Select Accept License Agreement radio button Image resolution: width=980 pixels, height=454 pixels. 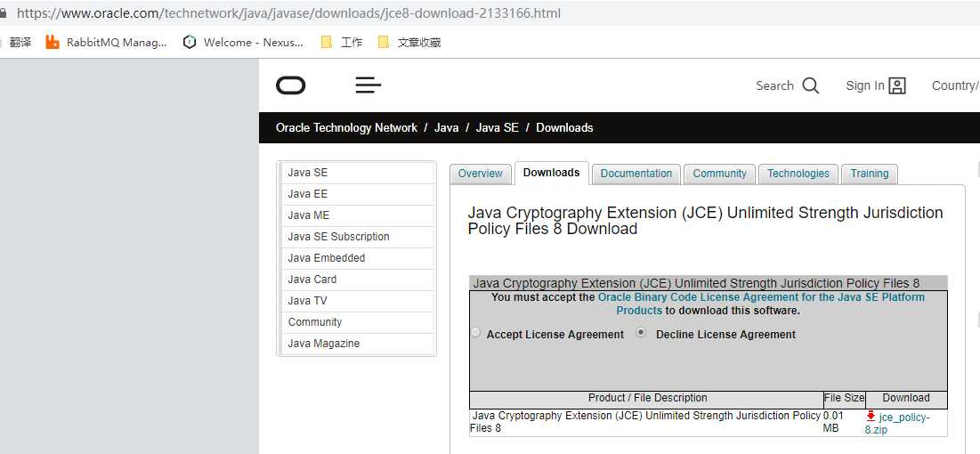click(x=476, y=333)
